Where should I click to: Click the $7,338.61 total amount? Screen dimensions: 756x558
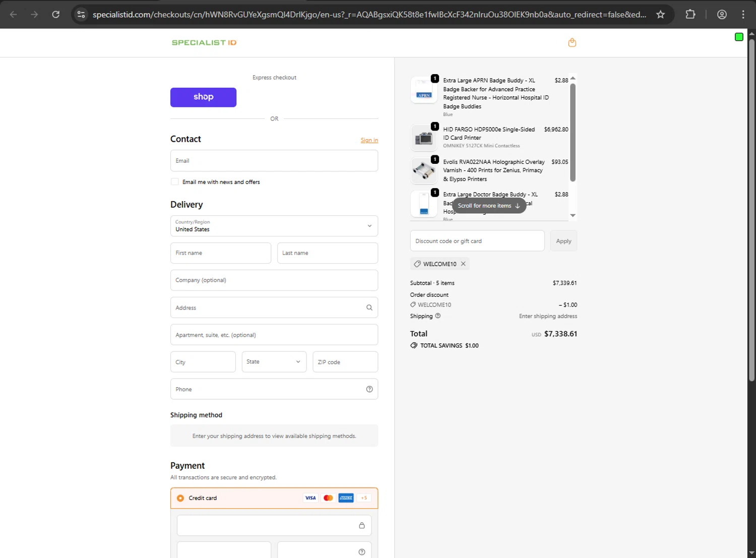pyautogui.click(x=560, y=334)
